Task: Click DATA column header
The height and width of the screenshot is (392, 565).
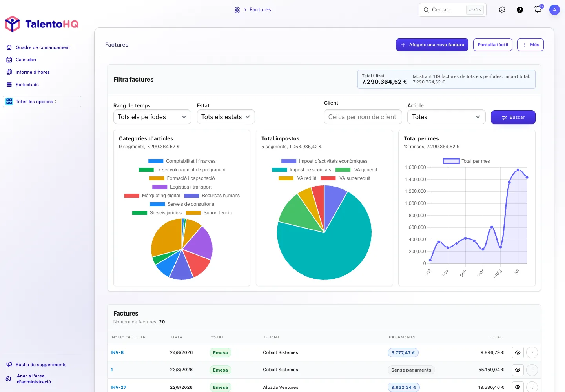Action: (x=177, y=337)
